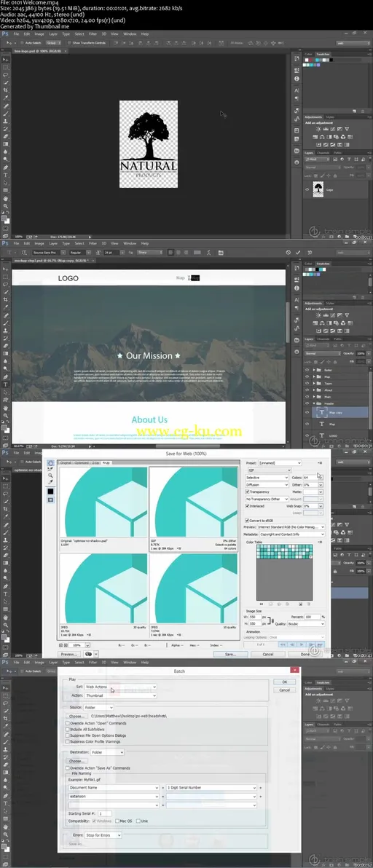Enable Suppress Color Profile Warnings checkbox
This screenshot has height=868, width=373.
pyautogui.click(x=68, y=741)
